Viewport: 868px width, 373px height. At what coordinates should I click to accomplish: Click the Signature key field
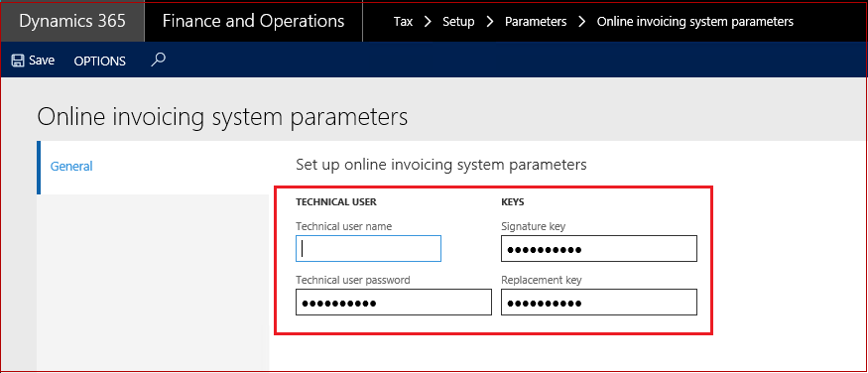(599, 248)
